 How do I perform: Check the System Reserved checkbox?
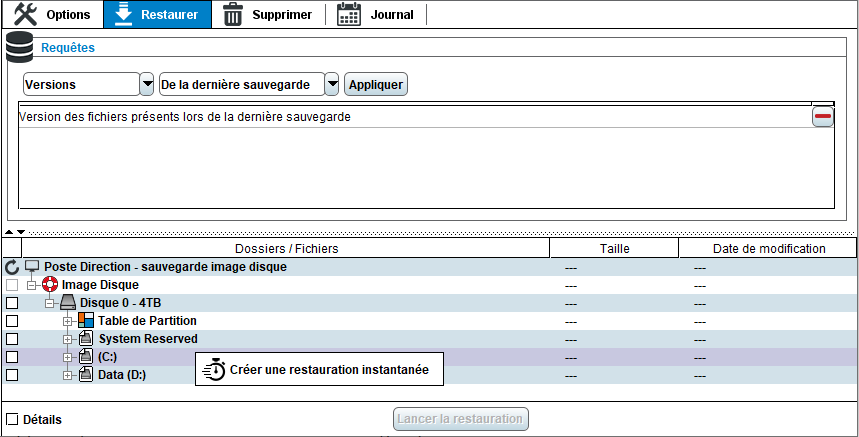coord(12,338)
